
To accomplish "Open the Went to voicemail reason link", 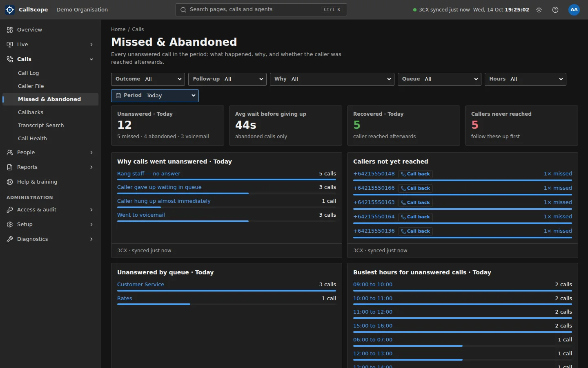I will (141, 215).
